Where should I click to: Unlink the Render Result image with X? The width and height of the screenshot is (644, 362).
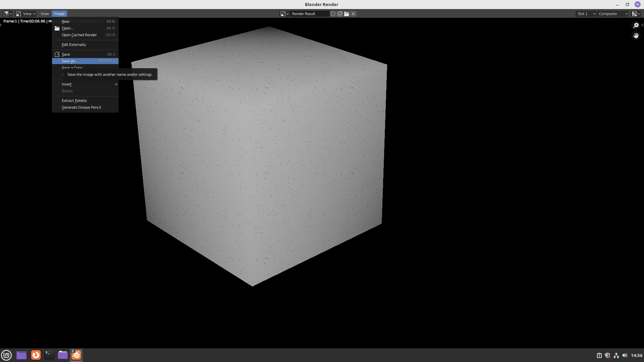click(x=353, y=14)
